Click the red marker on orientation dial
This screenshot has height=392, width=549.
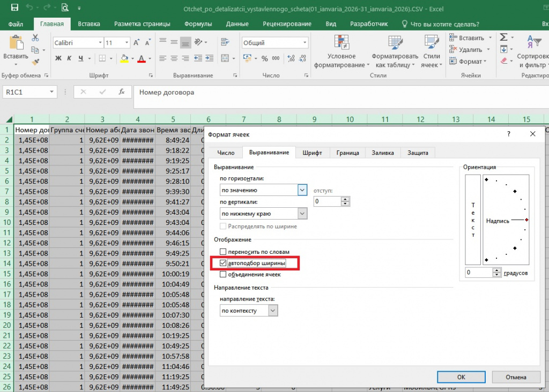(527, 220)
